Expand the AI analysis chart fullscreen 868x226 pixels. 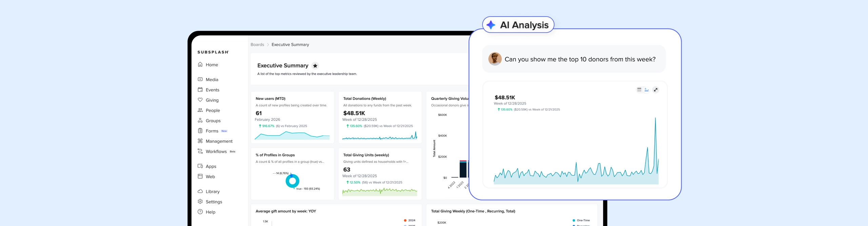point(656,90)
